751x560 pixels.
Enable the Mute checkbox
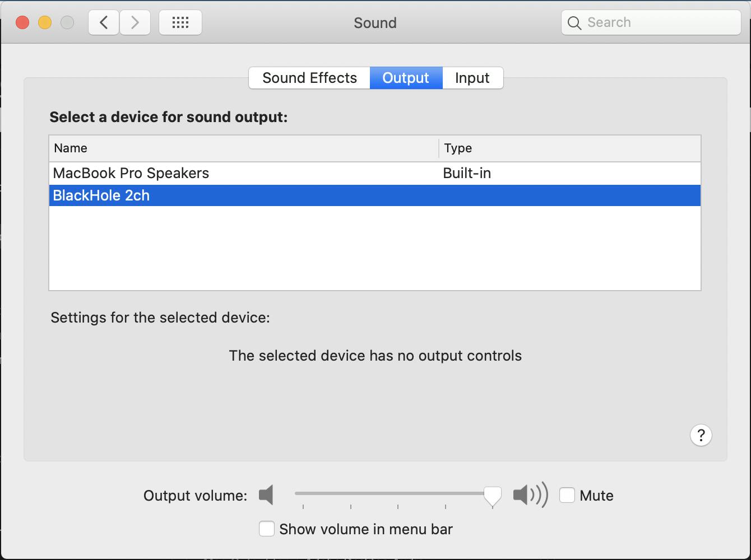(x=567, y=495)
